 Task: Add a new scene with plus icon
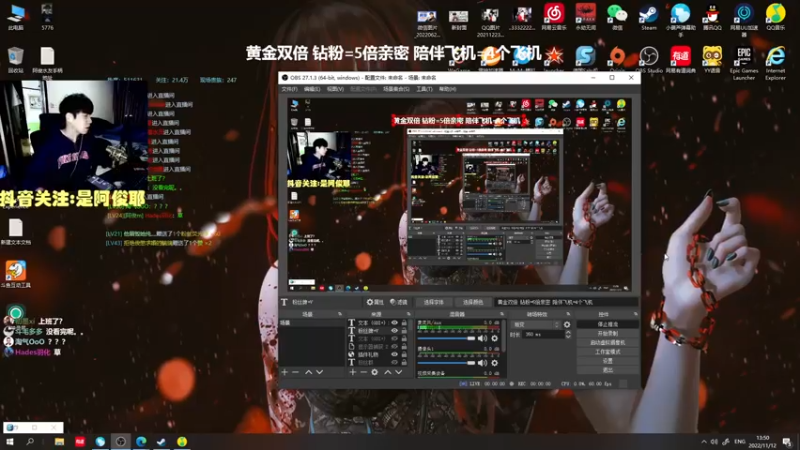[x=285, y=372]
